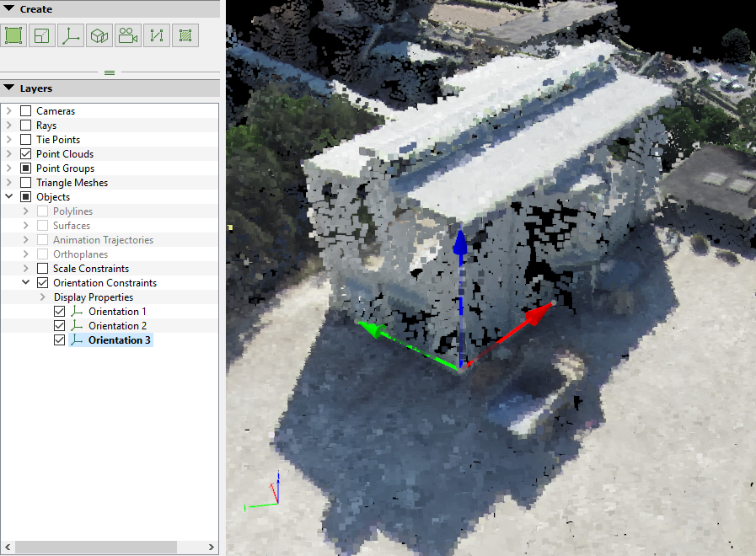Choose the New Orthoplane cube icon

(x=99, y=35)
